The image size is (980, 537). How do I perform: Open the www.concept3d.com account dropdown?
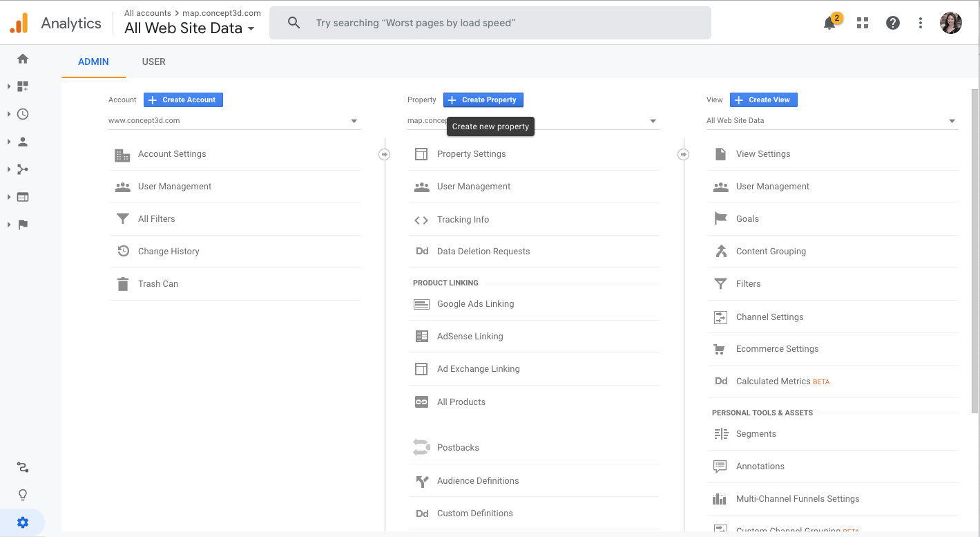click(x=234, y=121)
